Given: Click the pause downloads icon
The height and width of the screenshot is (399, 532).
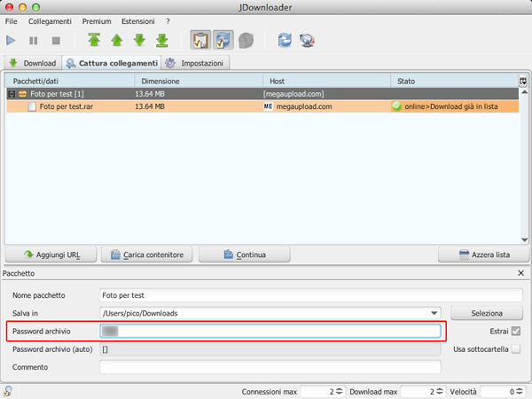Looking at the screenshot, I should tap(34, 41).
